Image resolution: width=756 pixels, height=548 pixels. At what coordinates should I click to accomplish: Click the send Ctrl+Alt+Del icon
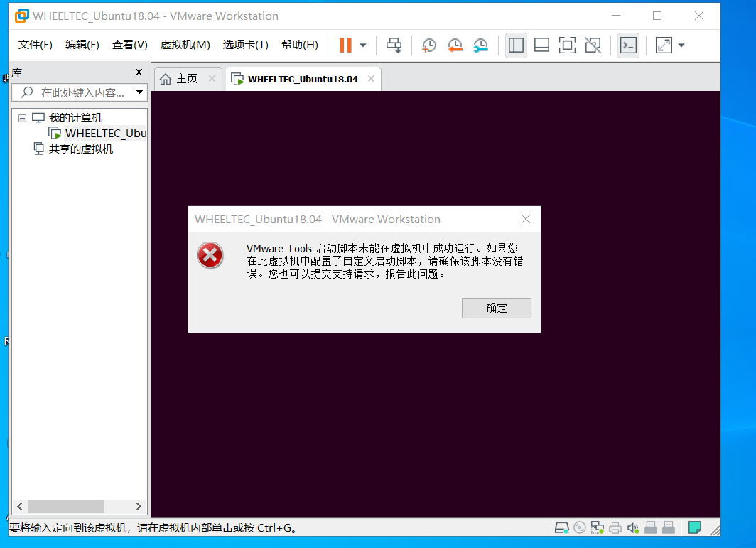tap(394, 45)
